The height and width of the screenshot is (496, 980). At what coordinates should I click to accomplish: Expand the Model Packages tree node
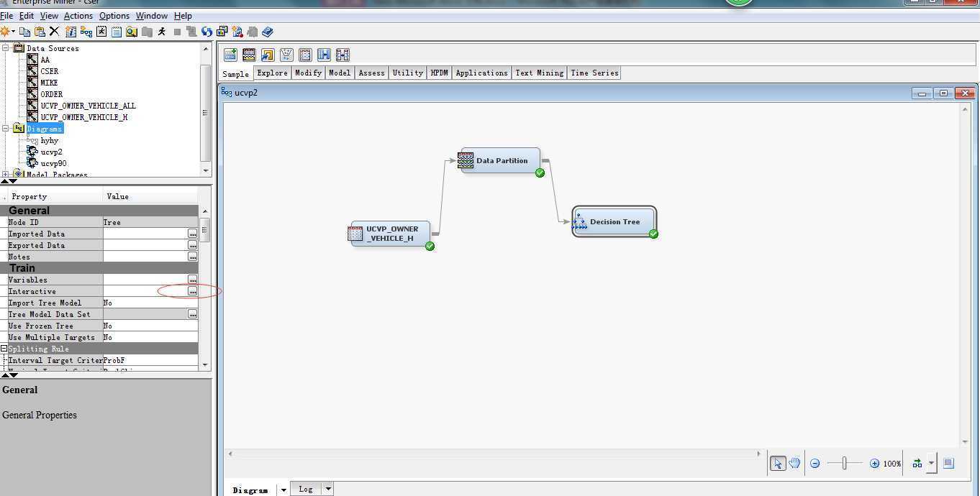point(6,174)
